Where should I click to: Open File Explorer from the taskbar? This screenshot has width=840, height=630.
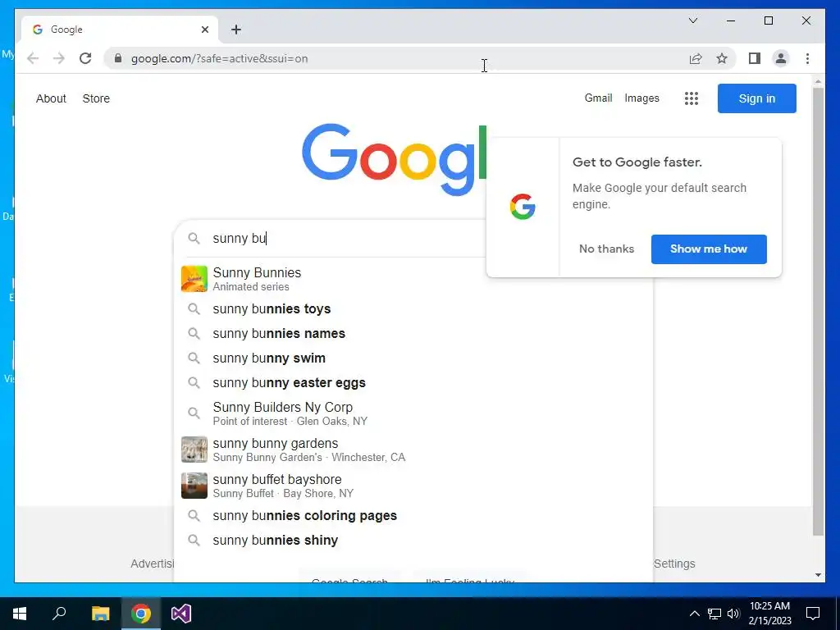tap(100, 614)
